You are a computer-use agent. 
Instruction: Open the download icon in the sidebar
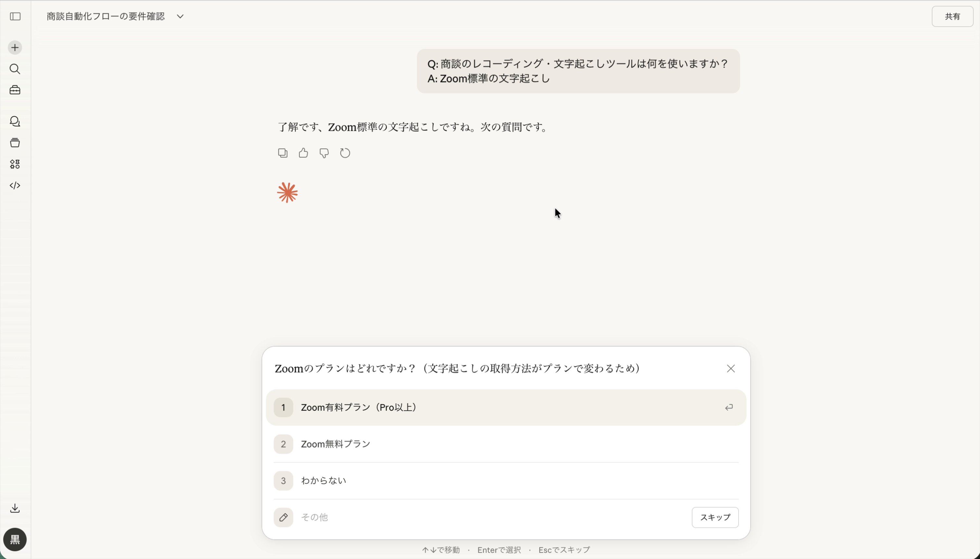pos(15,508)
